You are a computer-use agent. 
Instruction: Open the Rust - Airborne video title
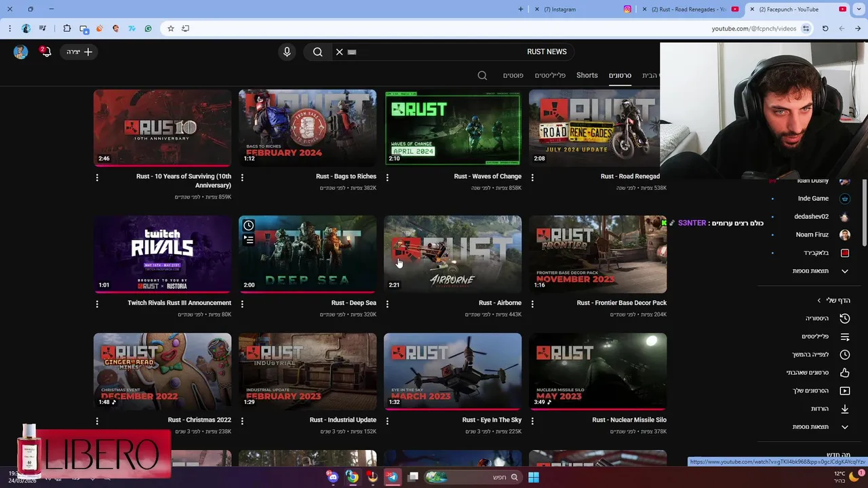coord(500,303)
